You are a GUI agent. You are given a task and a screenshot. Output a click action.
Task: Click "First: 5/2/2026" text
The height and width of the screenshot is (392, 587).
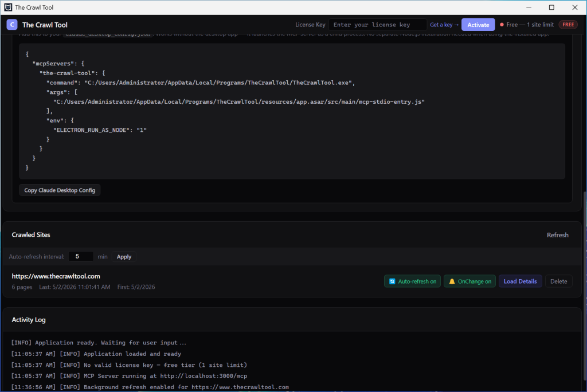click(136, 287)
